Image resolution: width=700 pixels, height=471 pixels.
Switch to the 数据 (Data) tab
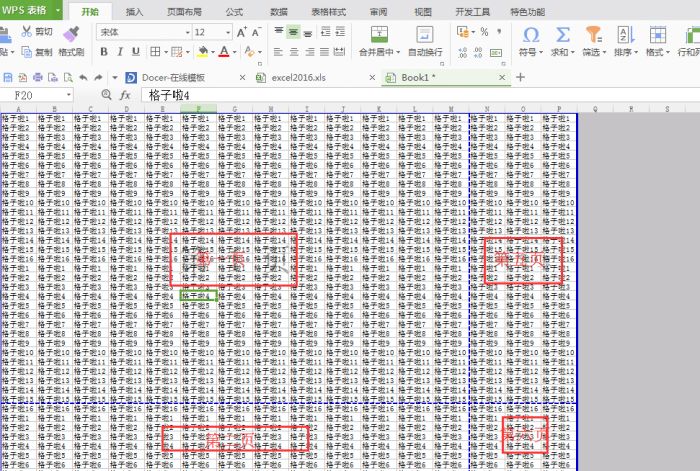pos(279,12)
